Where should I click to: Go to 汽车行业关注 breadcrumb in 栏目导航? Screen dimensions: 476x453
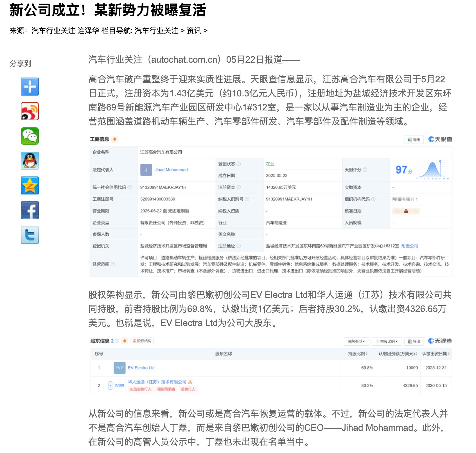156,31
